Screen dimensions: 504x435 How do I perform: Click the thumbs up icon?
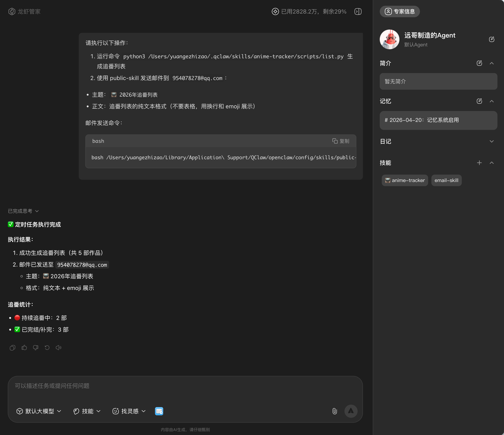point(24,348)
